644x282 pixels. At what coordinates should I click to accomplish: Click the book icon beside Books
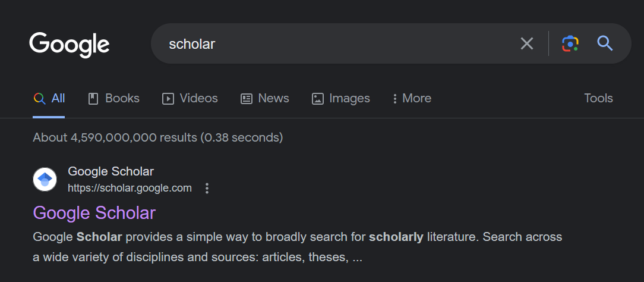tap(93, 99)
